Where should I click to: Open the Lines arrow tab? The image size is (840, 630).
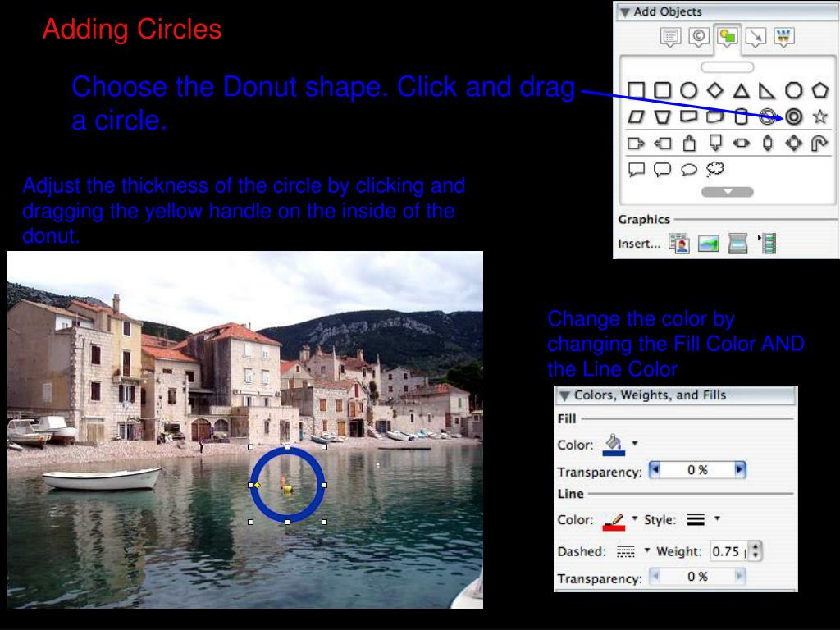pos(756,37)
